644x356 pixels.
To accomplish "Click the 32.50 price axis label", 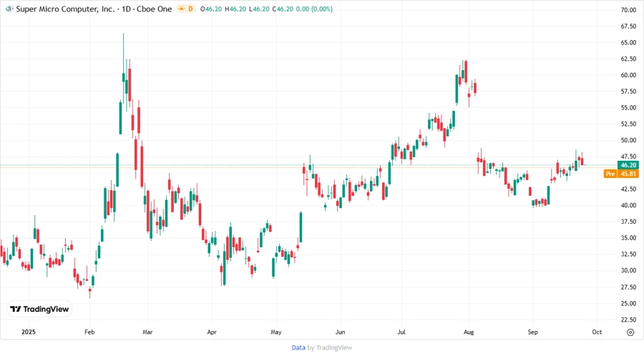I will pyautogui.click(x=628, y=254).
